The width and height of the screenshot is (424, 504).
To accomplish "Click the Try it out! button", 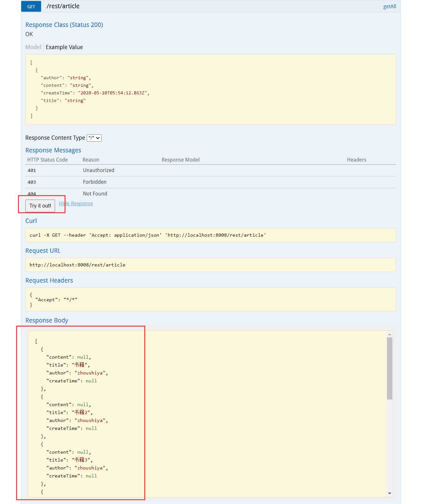I will pyautogui.click(x=40, y=206).
